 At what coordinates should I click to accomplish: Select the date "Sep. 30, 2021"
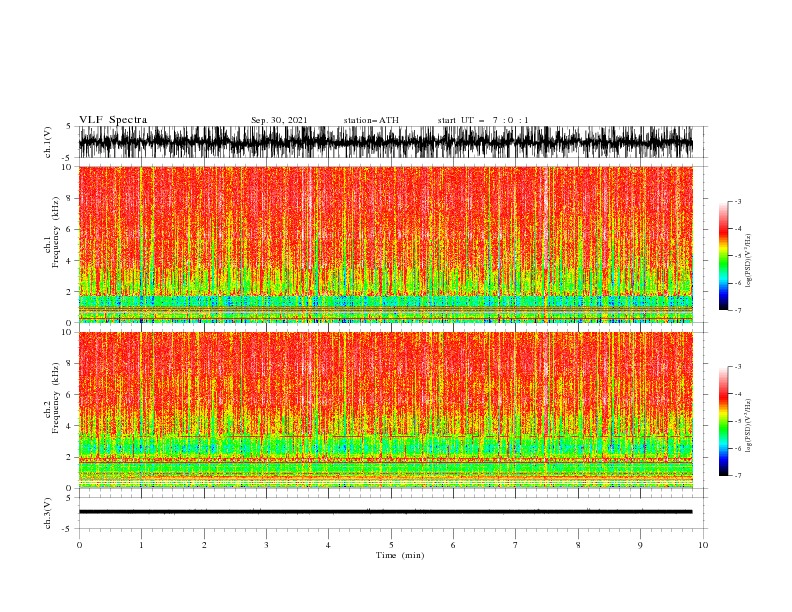[x=279, y=120]
